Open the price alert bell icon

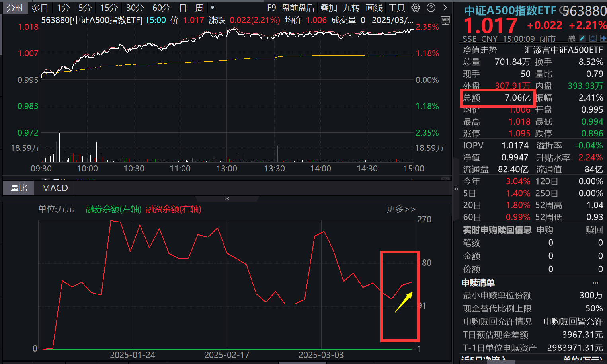[593, 38]
